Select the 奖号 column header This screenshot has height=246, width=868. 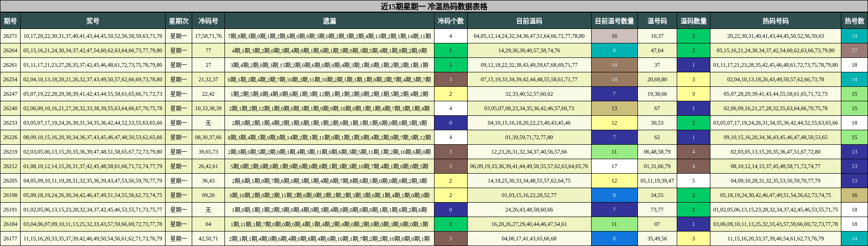(93, 21)
